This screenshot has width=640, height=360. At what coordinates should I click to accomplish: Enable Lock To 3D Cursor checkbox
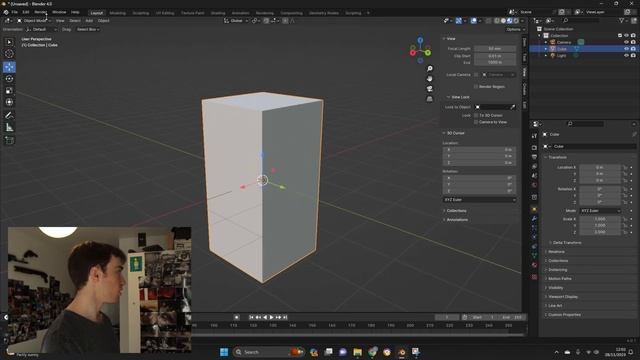[476, 116]
